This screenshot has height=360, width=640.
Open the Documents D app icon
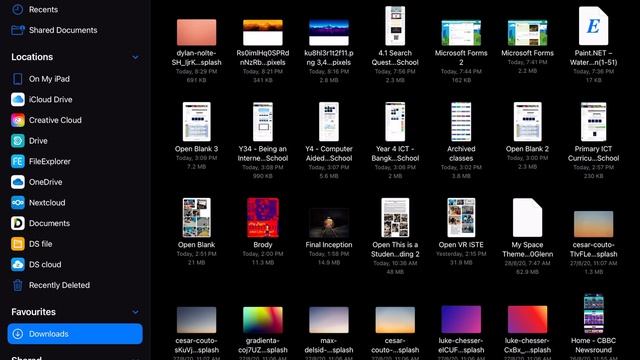(18, 223)
